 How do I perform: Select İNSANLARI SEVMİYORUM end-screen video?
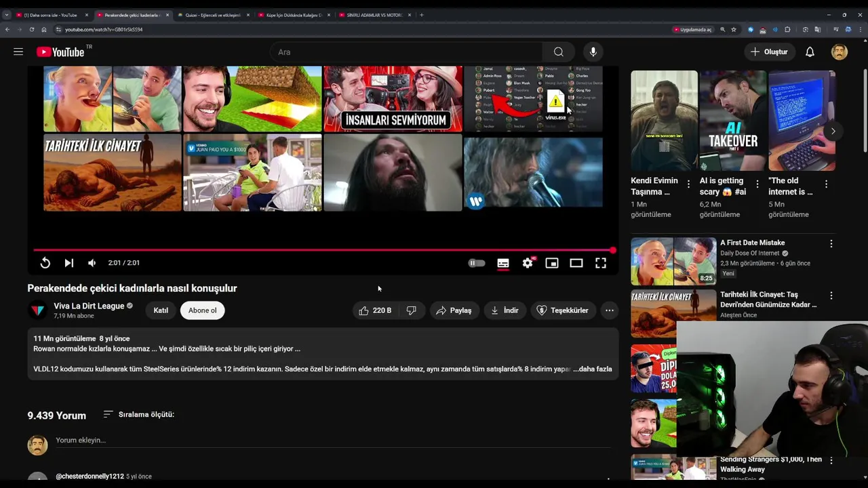(x=393, y=99)
